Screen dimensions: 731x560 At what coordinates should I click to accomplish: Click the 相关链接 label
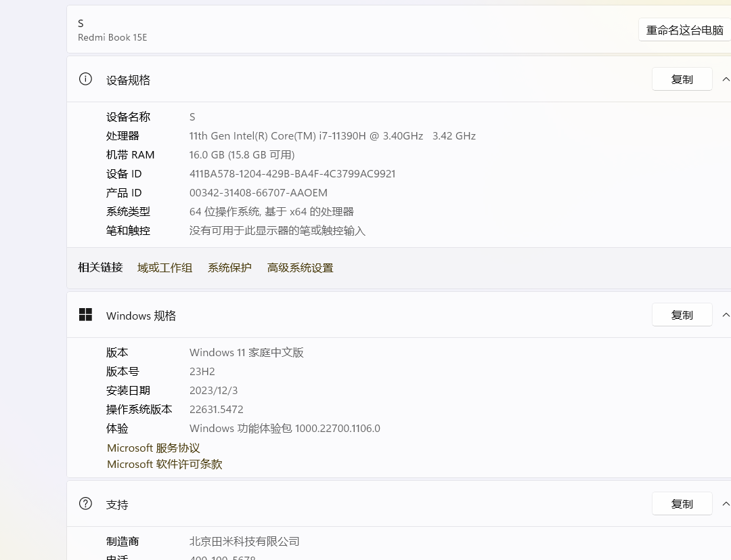[100, 267]
